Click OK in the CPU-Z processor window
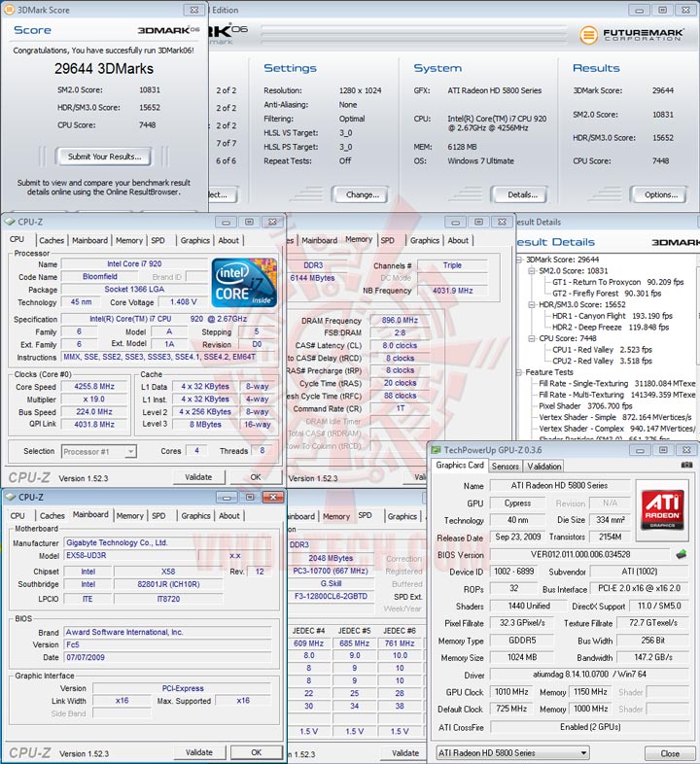Screen dimensions: 700x764 click(256, 477)
